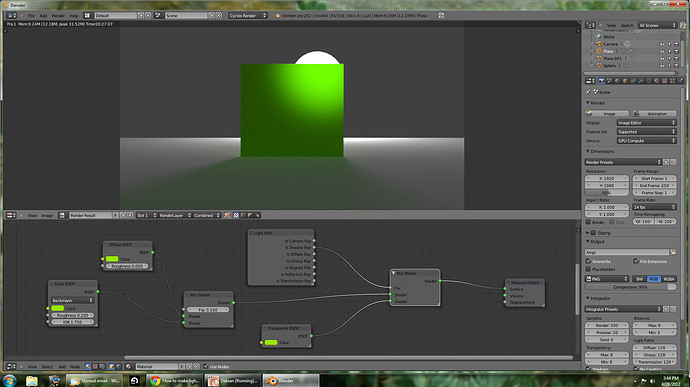
Task: Select RGBA color mode button
Action: click(669, 279)
